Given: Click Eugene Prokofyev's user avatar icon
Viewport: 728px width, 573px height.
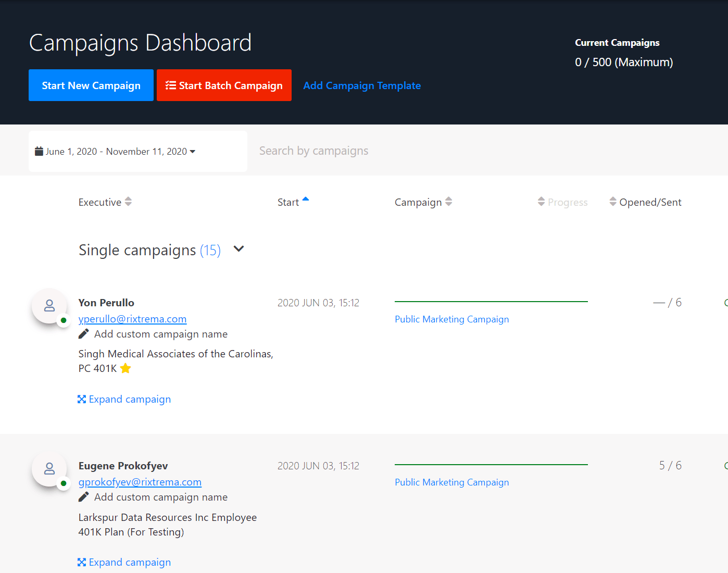Looking at the screenshot, I should click(49, 469).
